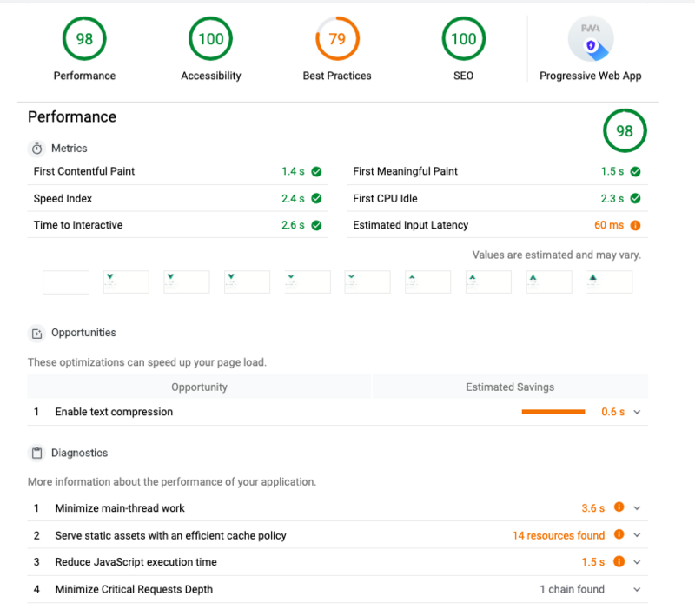The image size is (695, 616).
Task: Click the Time to Interactive metric row
Action: pos(178,225)
